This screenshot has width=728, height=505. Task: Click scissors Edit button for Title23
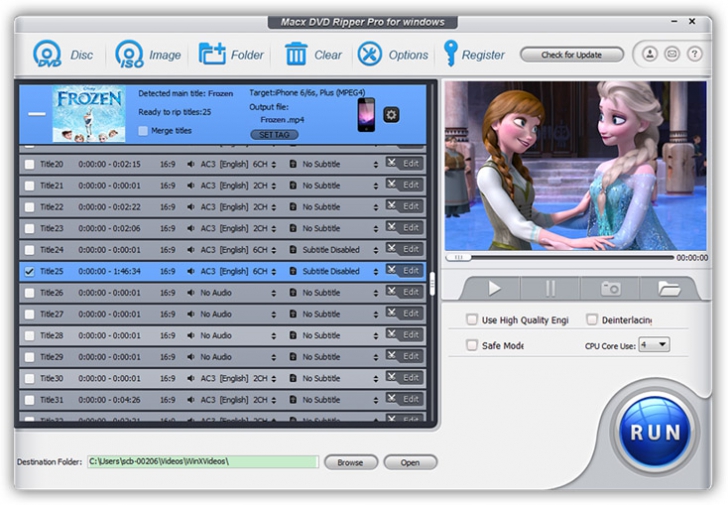point(405,227)
